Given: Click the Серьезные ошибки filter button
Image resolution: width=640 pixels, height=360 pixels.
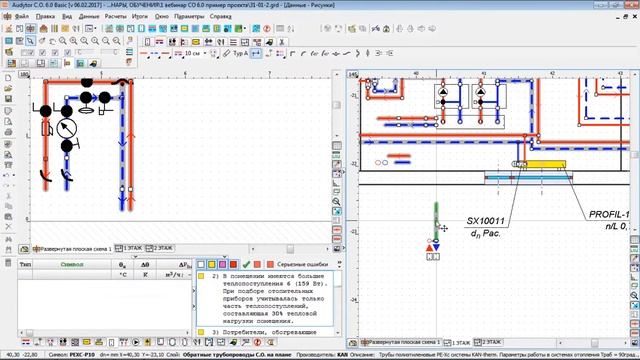Looking at the screenshot, I should [298, 264].
